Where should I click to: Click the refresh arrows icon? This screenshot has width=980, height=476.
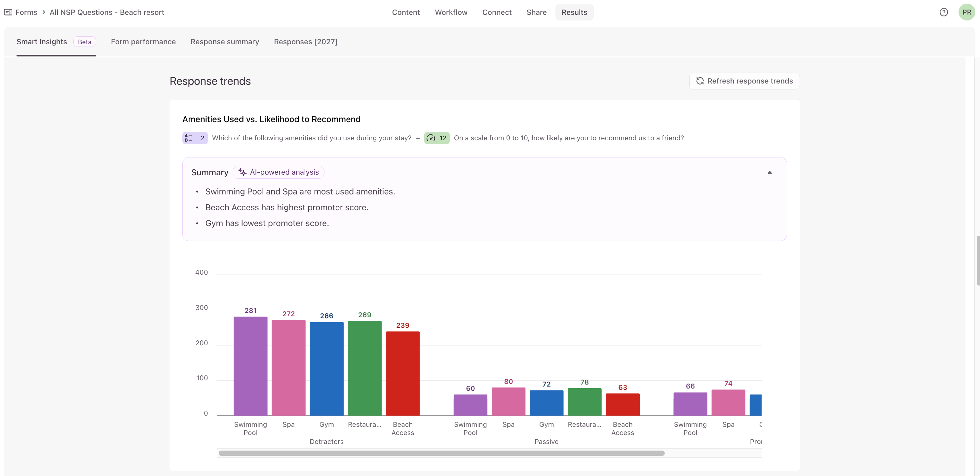click(x=699, y=81)
